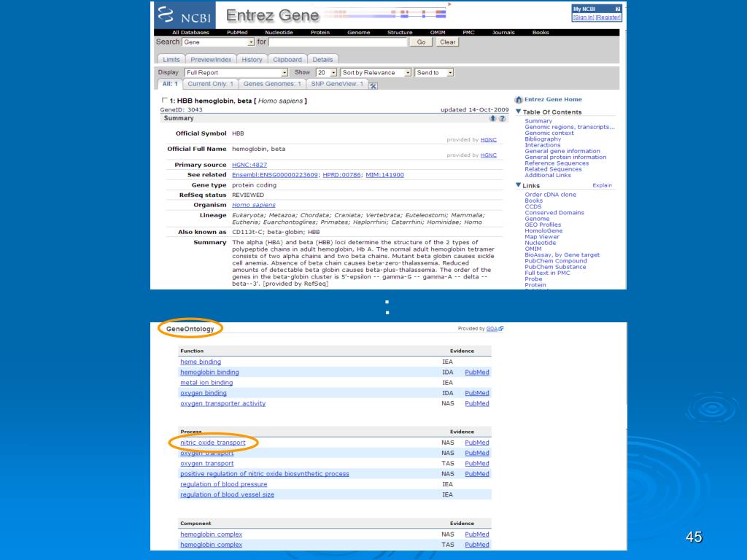The height and width of the screenshot is (560, 747).
Task: Click the GOA provider link
Action: (492, 329)
